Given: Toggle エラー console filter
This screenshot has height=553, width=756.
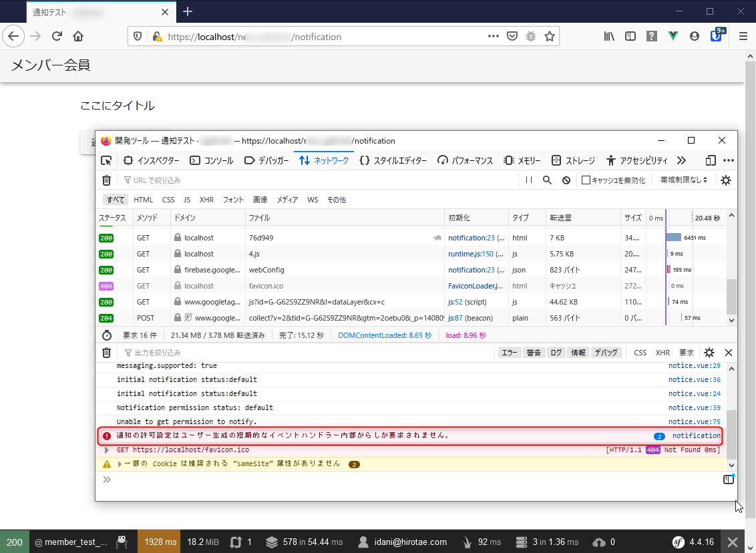Looking at the screenshot, I should (x=510, y=353).
